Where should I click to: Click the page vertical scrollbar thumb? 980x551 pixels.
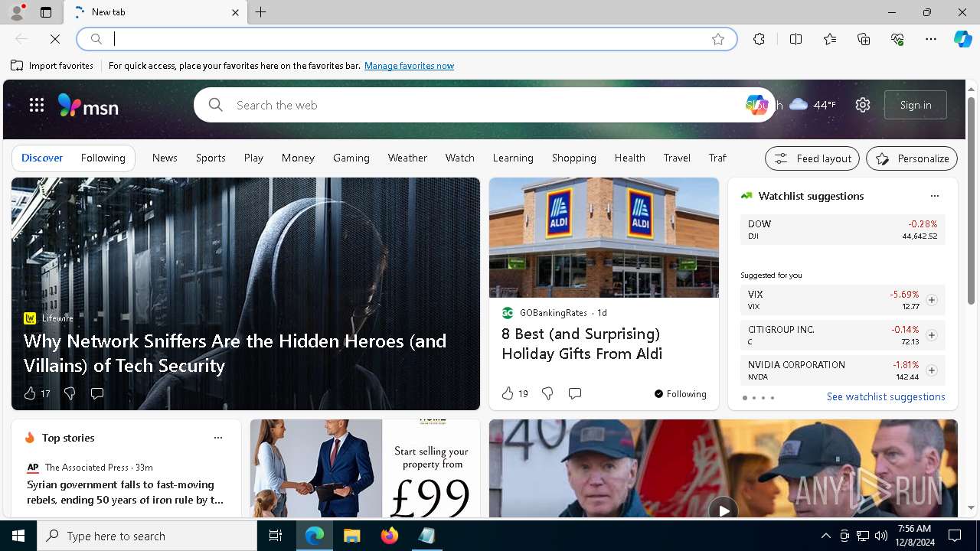point(972,199)
